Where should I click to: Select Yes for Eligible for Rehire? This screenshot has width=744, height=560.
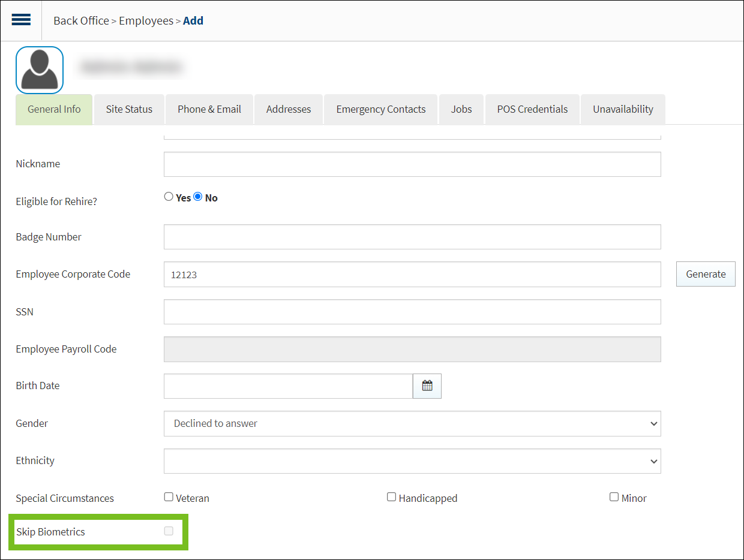pos(169,197)
